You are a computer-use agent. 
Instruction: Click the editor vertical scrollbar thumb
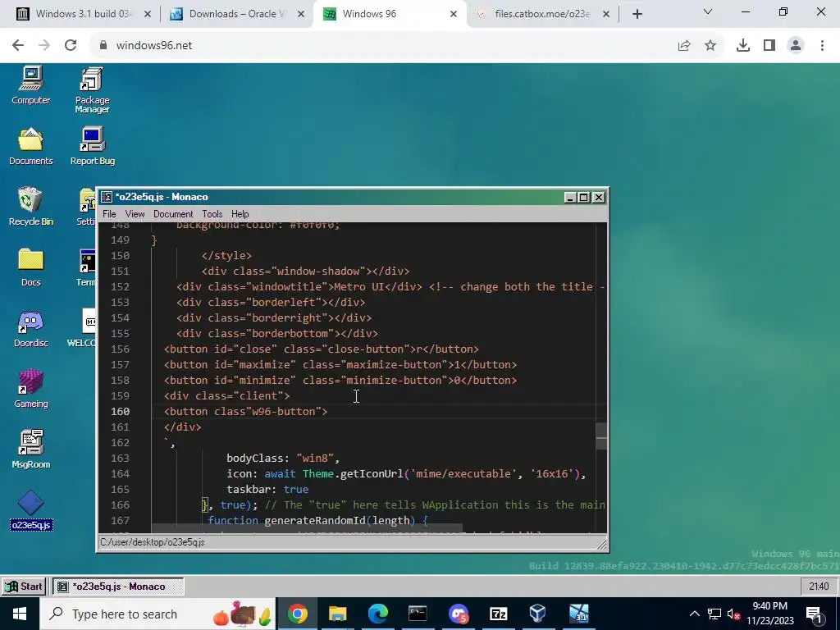tap(601, 436)
